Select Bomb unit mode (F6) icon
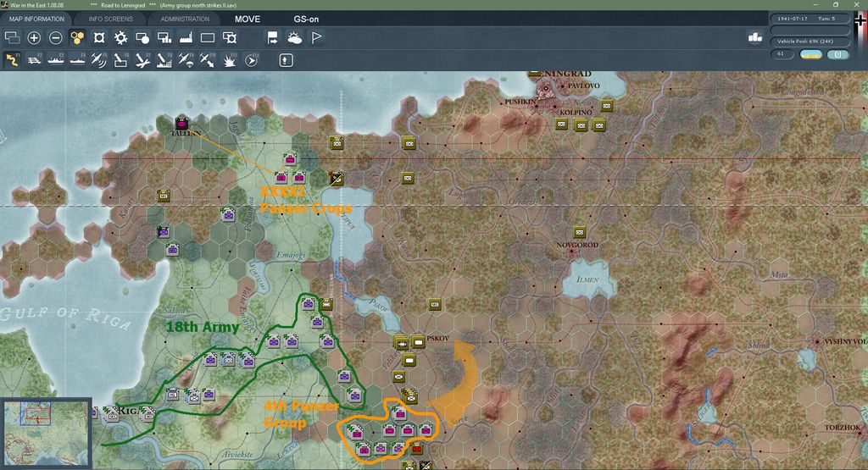868x470 pixels. tap(120, 60)
